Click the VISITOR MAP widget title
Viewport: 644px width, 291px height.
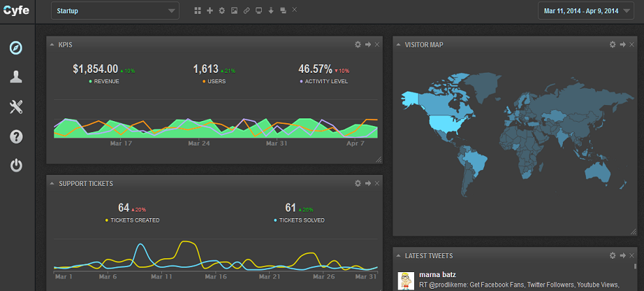point(424,45)
